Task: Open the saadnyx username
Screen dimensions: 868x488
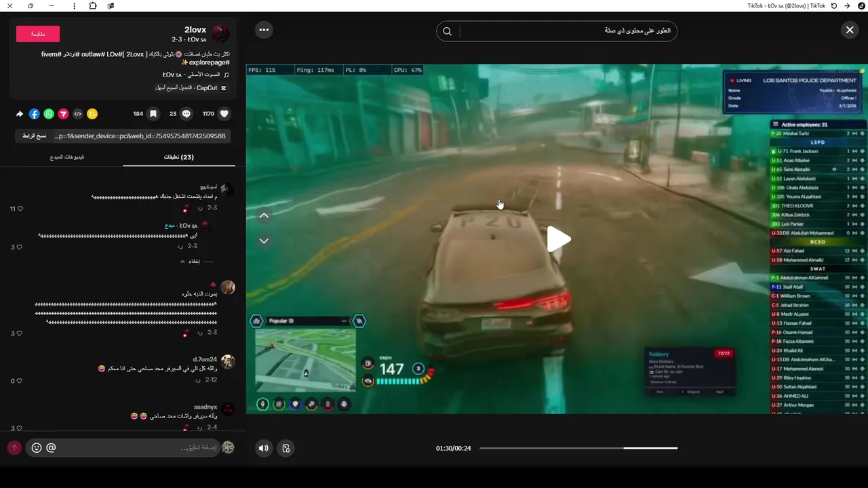Action: [205, 407]
